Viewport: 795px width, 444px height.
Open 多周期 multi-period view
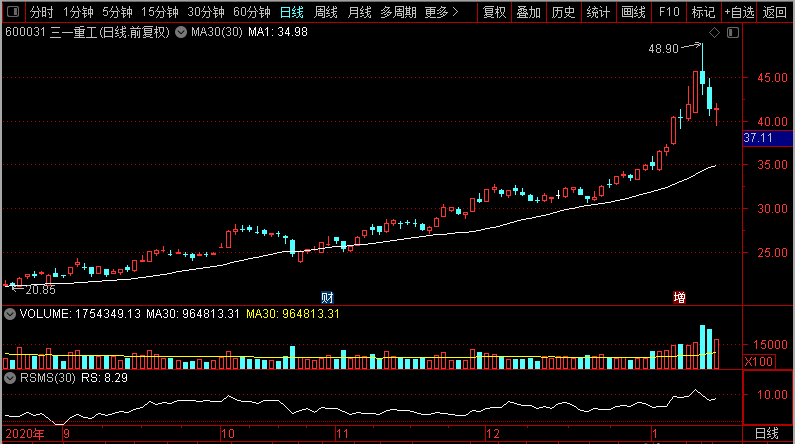(x=399, y=12)
